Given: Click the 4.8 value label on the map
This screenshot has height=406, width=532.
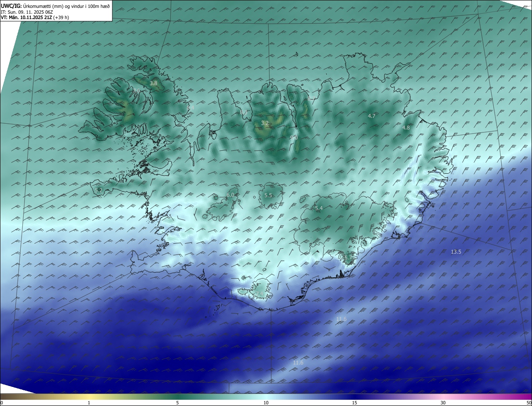Looking at the screenshot, I should 406,128.
